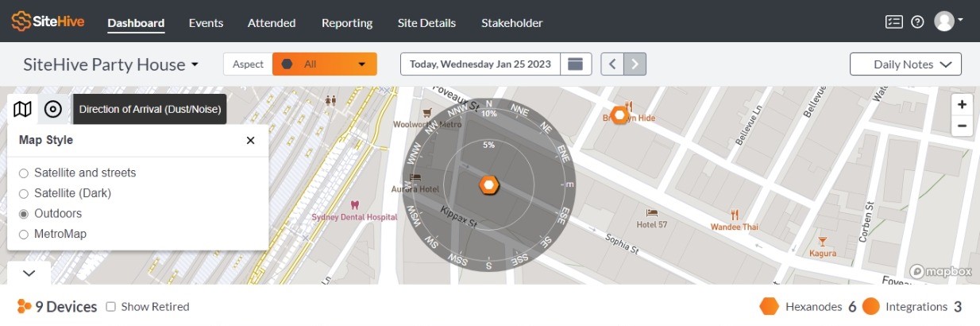This screenshot has width=980, height=326.
Task: Close the Map Style panel
Action: [x=250, y=140]
